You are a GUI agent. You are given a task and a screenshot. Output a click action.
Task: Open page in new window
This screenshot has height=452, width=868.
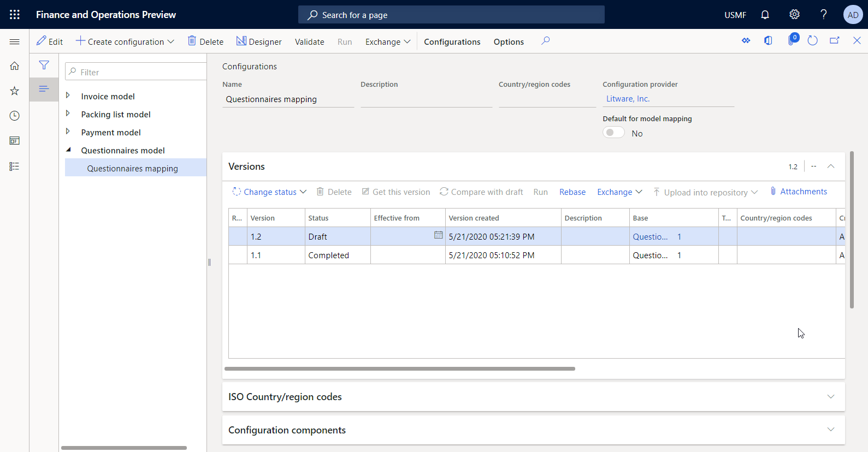click(x=835, y=41)
